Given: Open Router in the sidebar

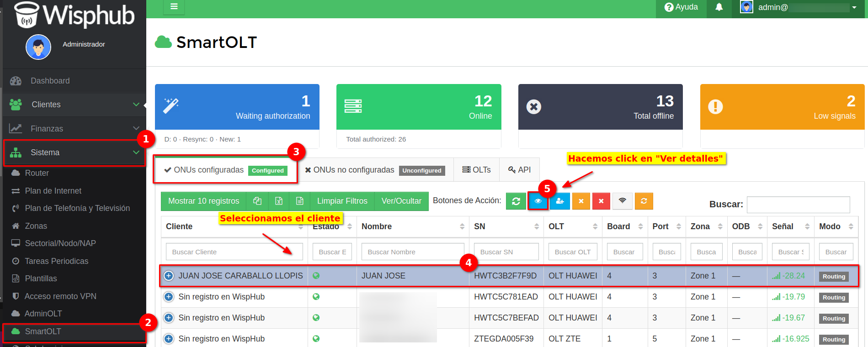Looking at the screenshot, I should (x=37, y=173).
